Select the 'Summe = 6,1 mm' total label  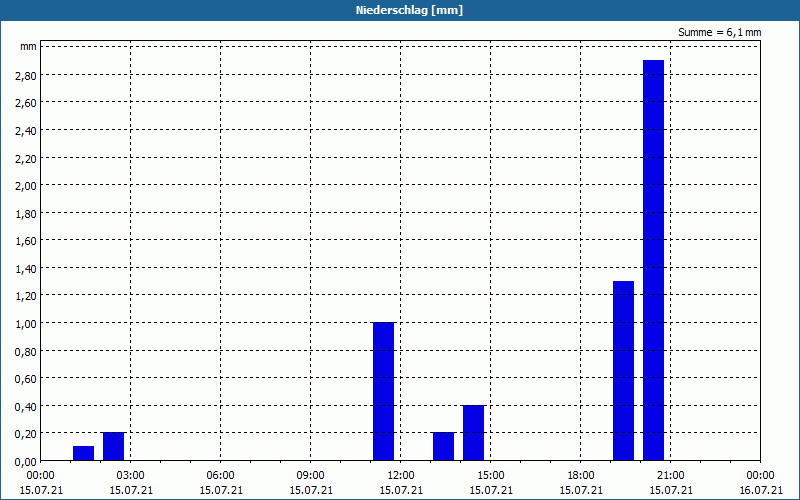coord(719,32)
